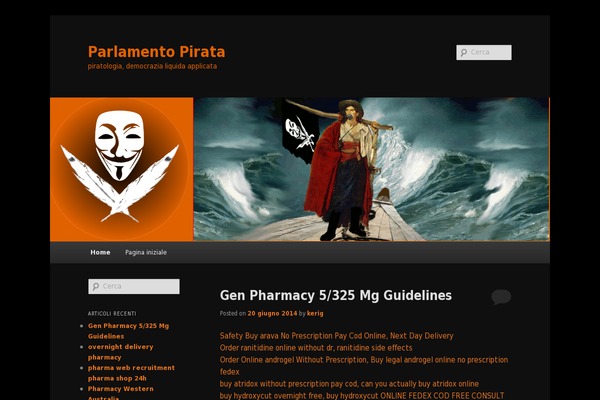Open recent article Gen Pharmacy 5/325 Mg Guidelines
The height and width of the screenshot is (400, 600).
coord(128,331)
